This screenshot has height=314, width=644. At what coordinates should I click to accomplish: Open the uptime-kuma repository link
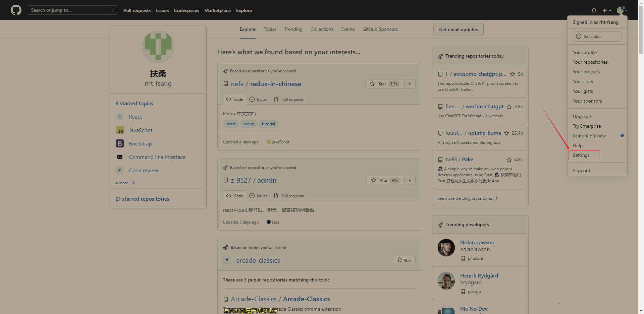point(484,133)
